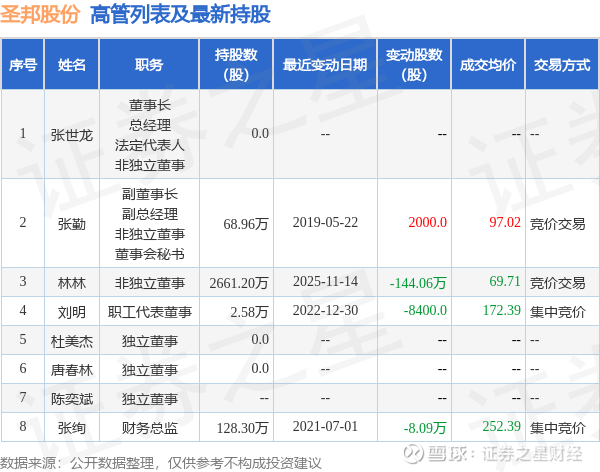Click the holding value 2661.20万

pyautogui.click(x=239, y=283)
